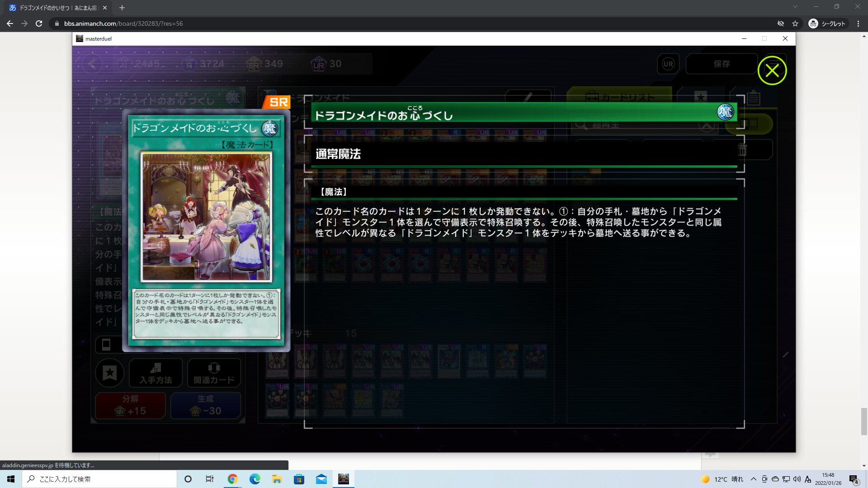Bookmark this page with star icon
The width and height of the screenshot is (868, 488).
pos(795,23)
